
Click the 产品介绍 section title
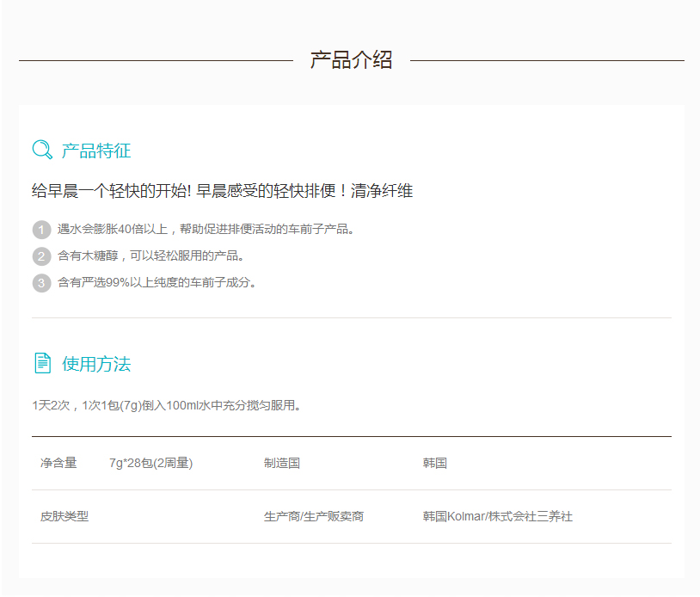pos(351,60)
